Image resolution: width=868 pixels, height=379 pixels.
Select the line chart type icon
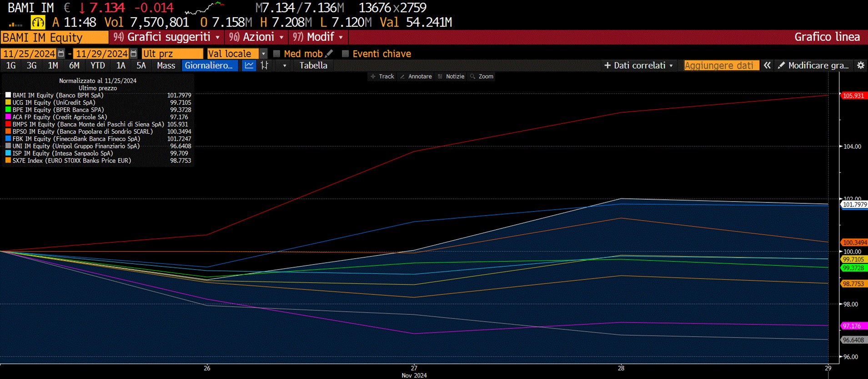(x=249, y=66)
